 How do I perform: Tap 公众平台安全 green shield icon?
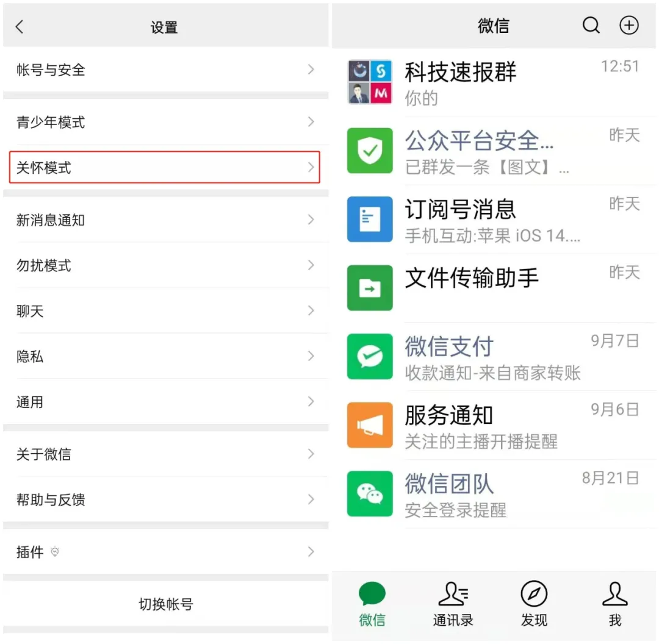(x=370, y=151)
